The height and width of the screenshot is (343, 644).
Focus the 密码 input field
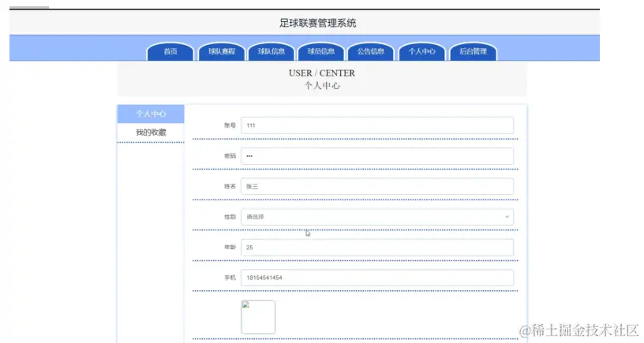[x=377, y=156]
